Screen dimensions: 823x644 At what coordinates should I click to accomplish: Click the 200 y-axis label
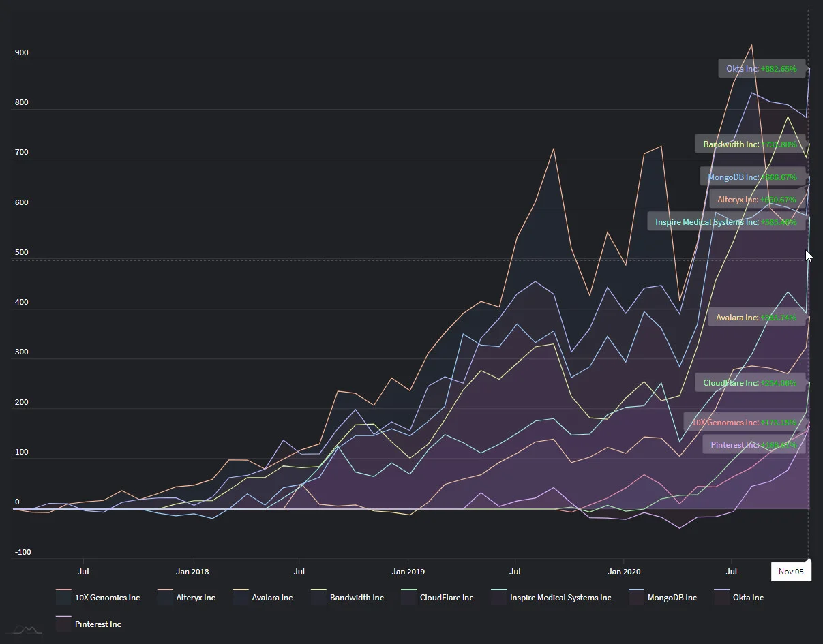click(x=22, y=403)
